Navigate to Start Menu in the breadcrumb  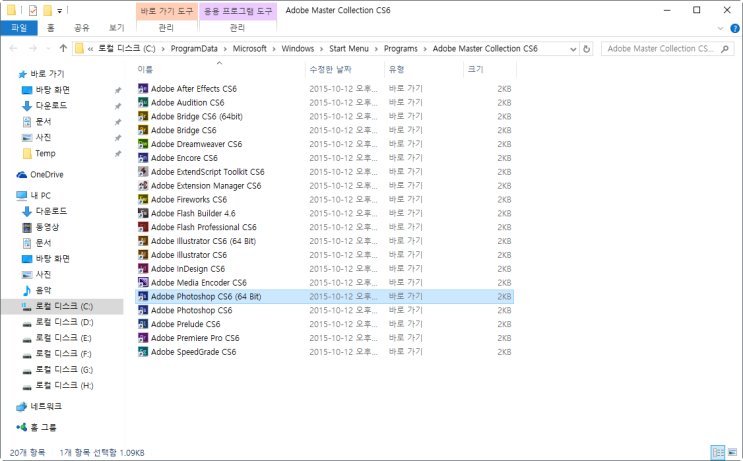coord(349,49)
